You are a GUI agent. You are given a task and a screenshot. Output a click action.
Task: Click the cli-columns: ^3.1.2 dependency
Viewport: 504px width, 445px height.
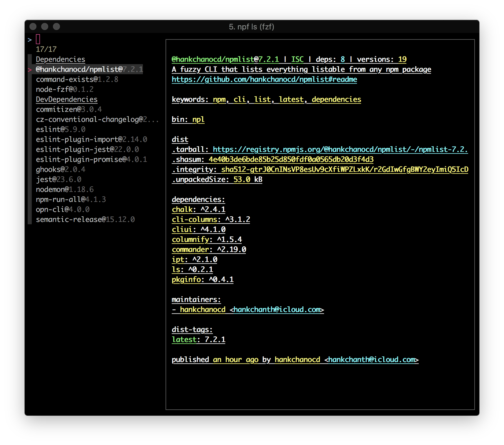tap(211, 220)
